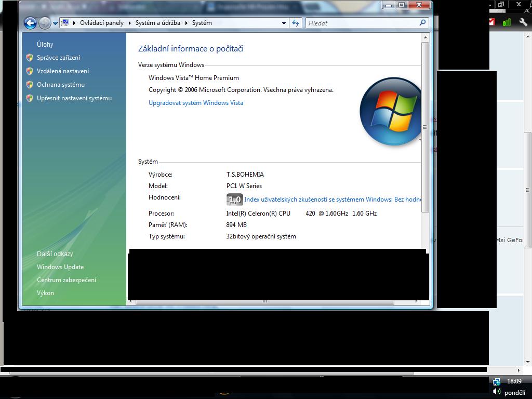Click the Další odkazy heading

coord(55,254)
